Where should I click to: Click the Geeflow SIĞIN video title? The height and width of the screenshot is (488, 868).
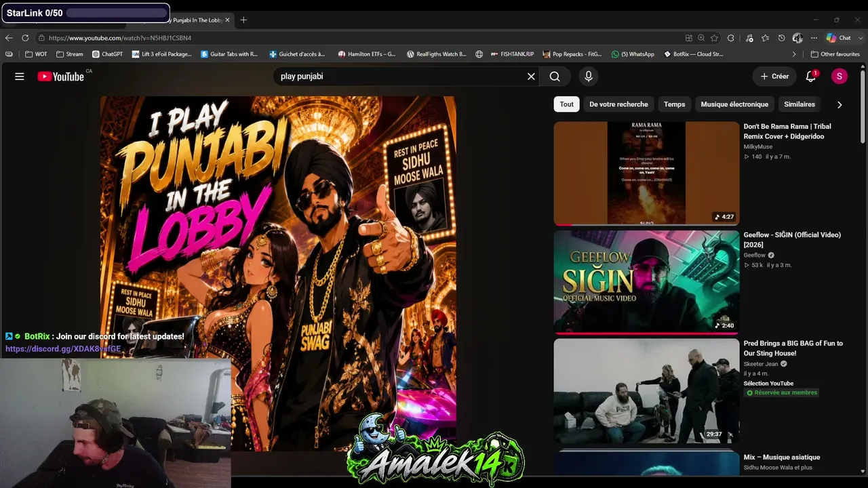[x=792, y=240]
